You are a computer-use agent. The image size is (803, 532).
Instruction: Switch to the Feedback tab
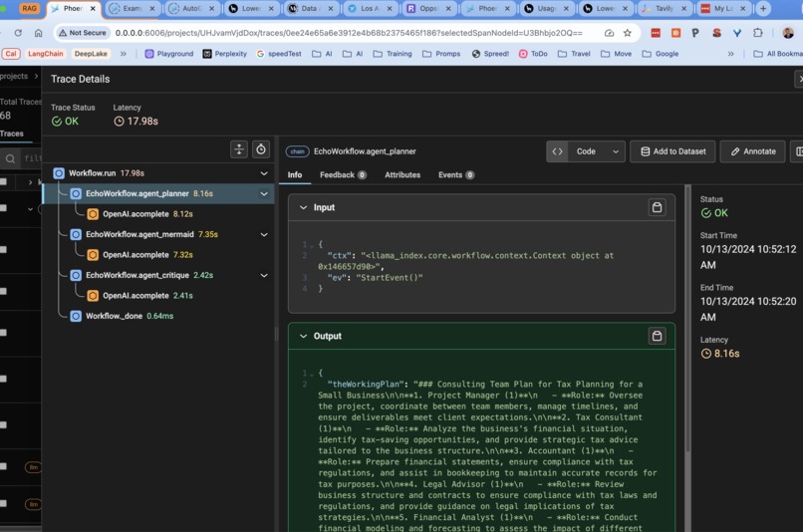(343, 175)
